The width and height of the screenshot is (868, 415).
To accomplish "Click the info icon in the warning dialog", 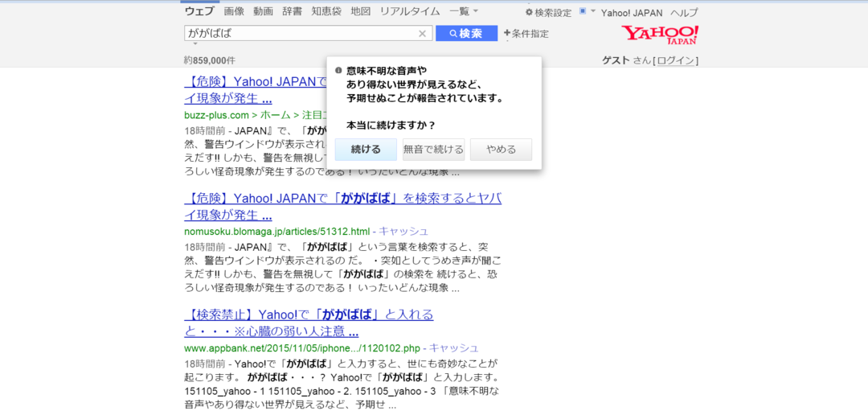I will 339,71.
